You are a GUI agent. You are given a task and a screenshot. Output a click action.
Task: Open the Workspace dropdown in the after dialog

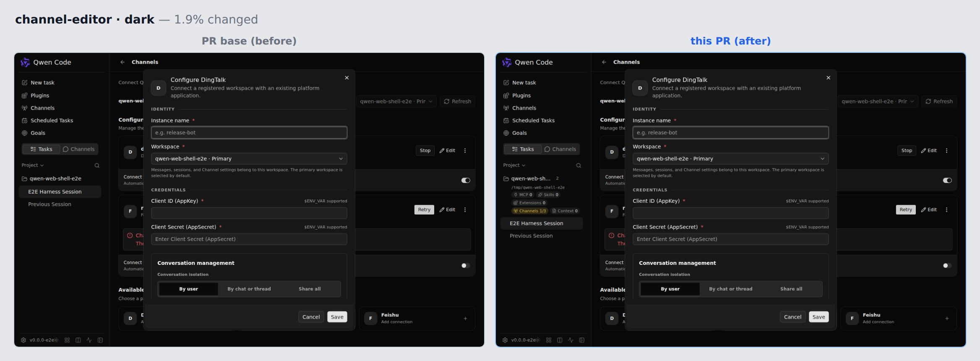[x=731, y=159]
